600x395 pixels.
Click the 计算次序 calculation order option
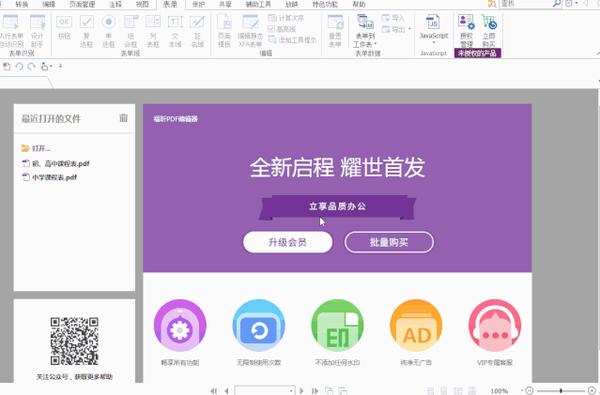click(286, 18)
